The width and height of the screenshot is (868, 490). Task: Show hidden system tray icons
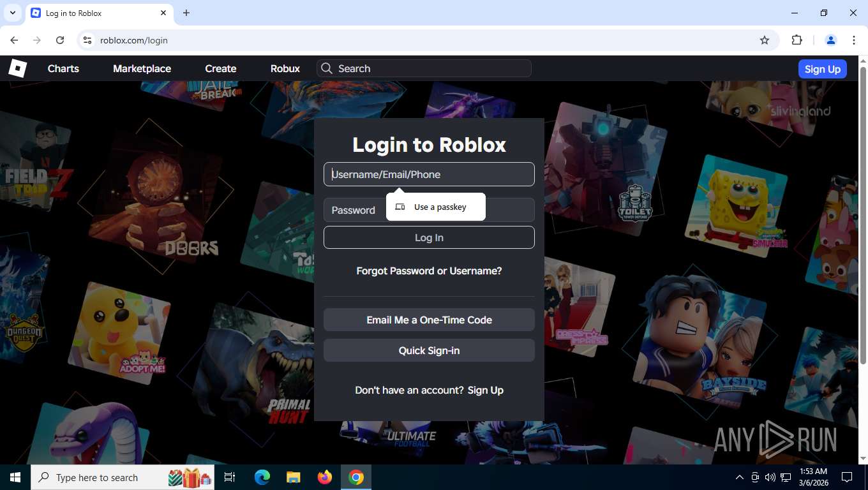click(739, 477)
